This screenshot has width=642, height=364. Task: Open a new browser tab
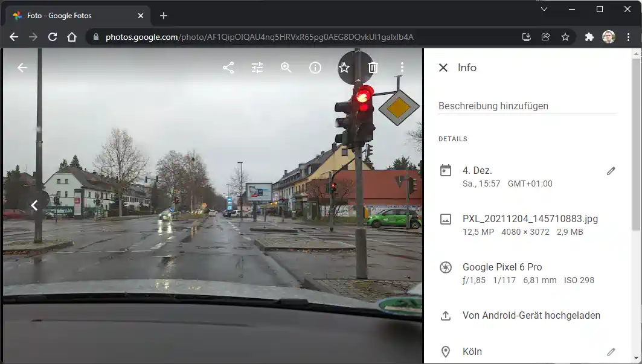click(163, 16)
